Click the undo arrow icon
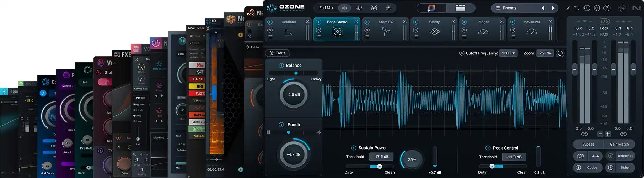Viewport: 644px width, 178px height. pyautogui.click(x=576, y=8)
